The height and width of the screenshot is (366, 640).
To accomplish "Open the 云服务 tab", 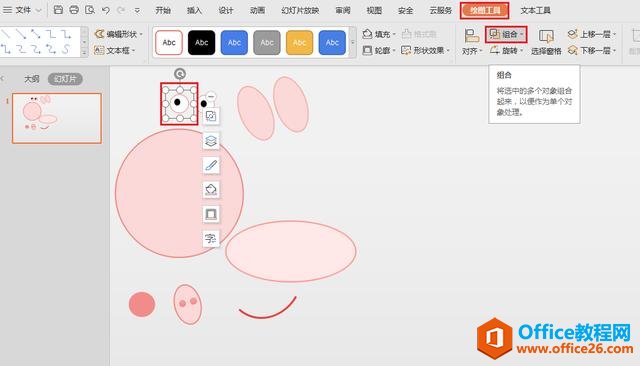I will tap(441, 10).
